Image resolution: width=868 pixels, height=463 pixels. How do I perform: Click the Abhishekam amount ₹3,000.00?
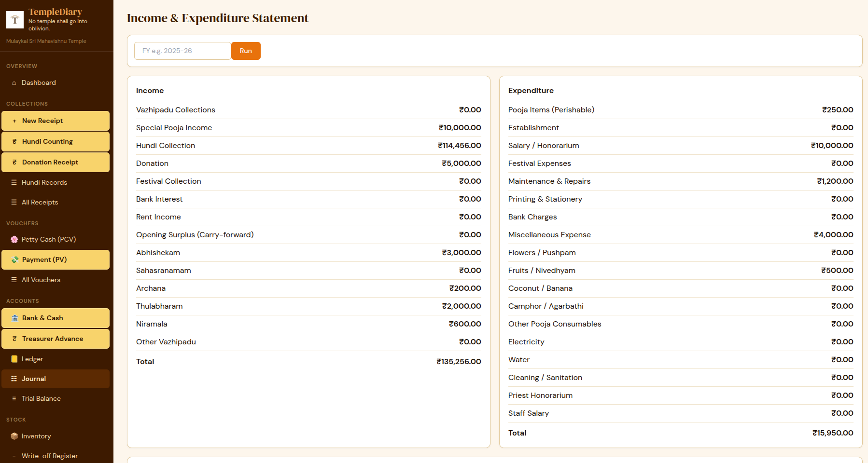[x=462, y=253]
